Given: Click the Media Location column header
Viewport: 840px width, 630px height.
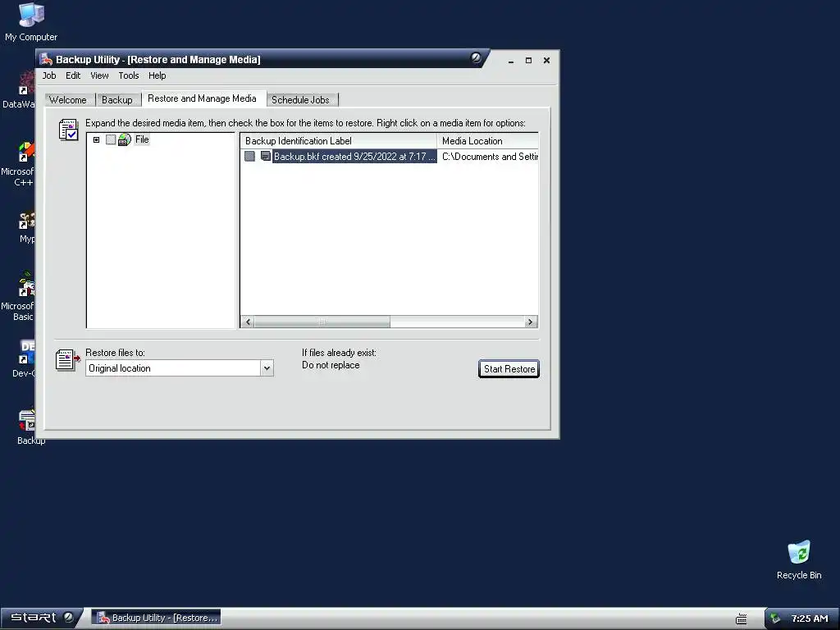Looking at the screenshot, I should point(487,141).
